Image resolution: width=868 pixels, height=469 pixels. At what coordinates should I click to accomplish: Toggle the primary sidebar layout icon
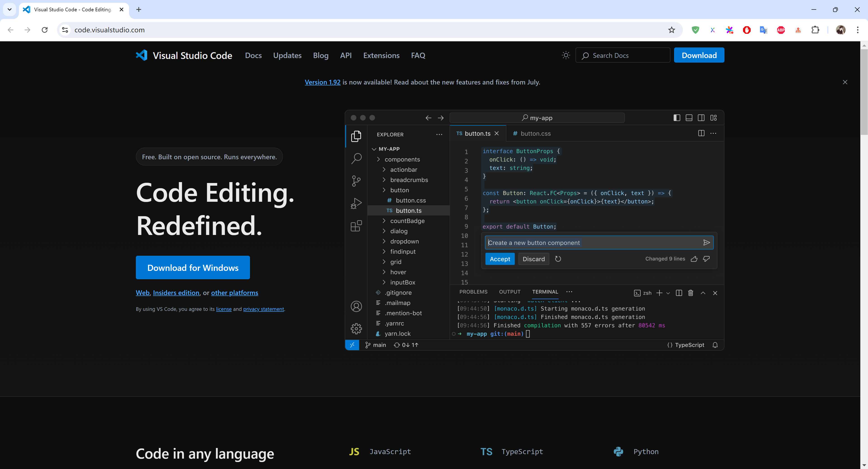pyautogui.click(x=677, y=118)
